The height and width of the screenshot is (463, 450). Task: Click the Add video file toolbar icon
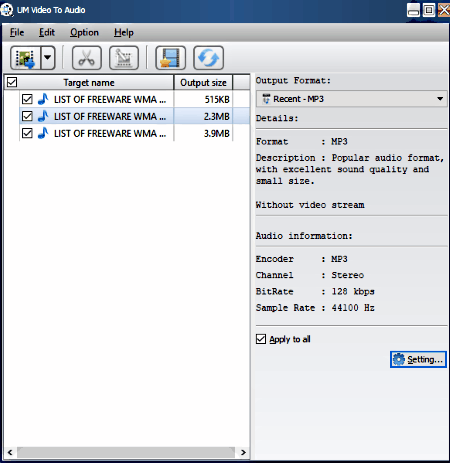(x=26, y=58)
